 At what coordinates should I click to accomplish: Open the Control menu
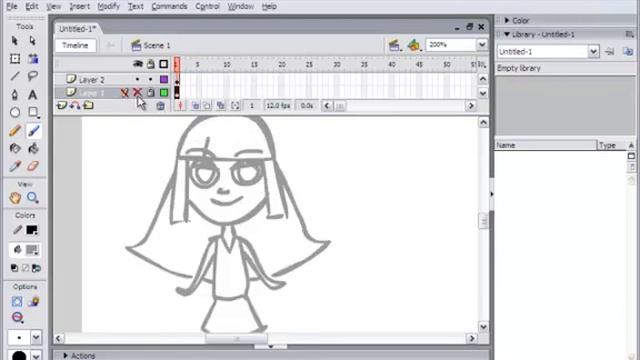[207, 7]
